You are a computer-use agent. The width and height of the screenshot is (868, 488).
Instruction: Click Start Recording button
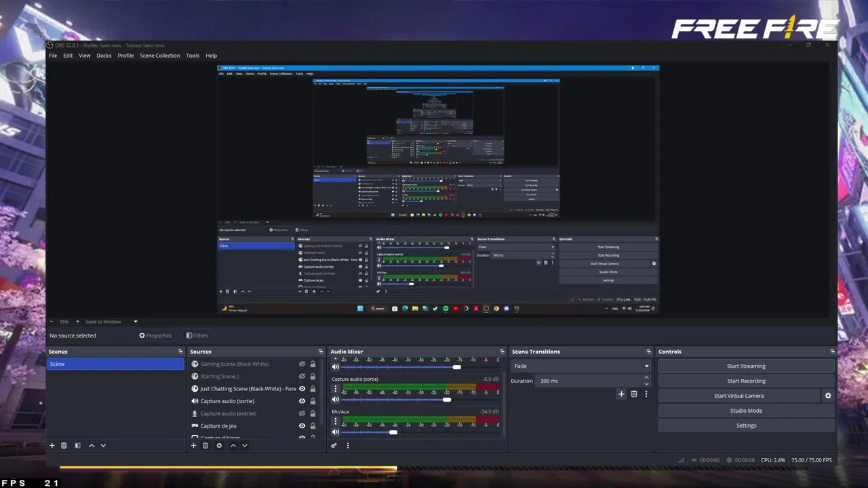(746, 381)
